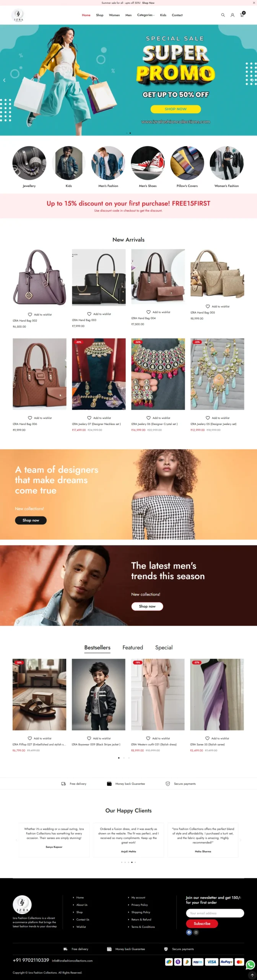The height and width of the screenshot is (980, 257).
Task: Click the red Subscribe button
Action: tap(202, 923)
